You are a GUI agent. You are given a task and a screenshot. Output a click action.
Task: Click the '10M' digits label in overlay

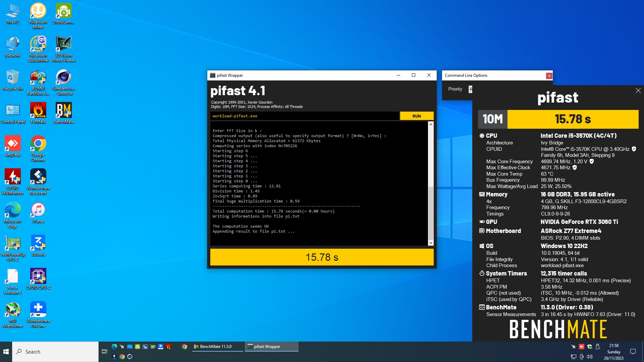[492, 119]
